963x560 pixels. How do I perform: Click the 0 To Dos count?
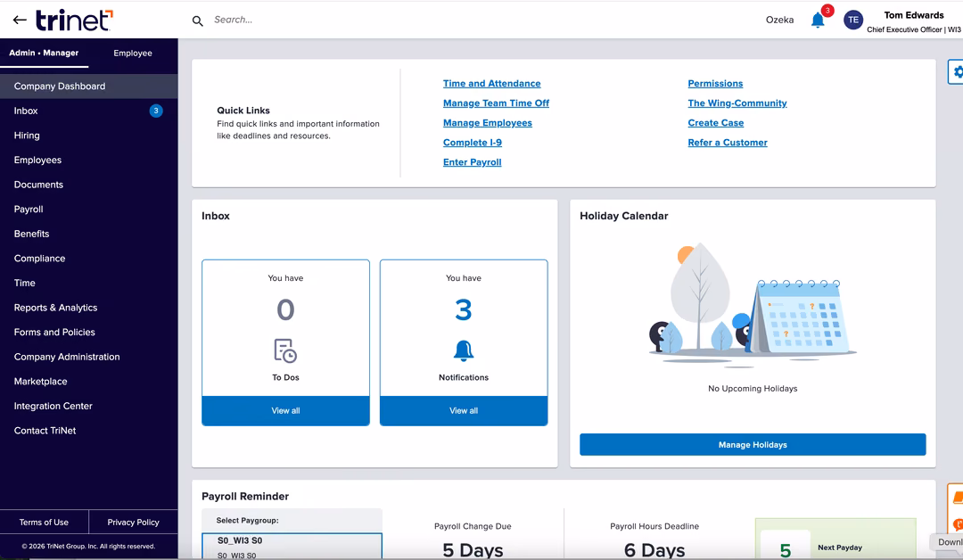285,309
